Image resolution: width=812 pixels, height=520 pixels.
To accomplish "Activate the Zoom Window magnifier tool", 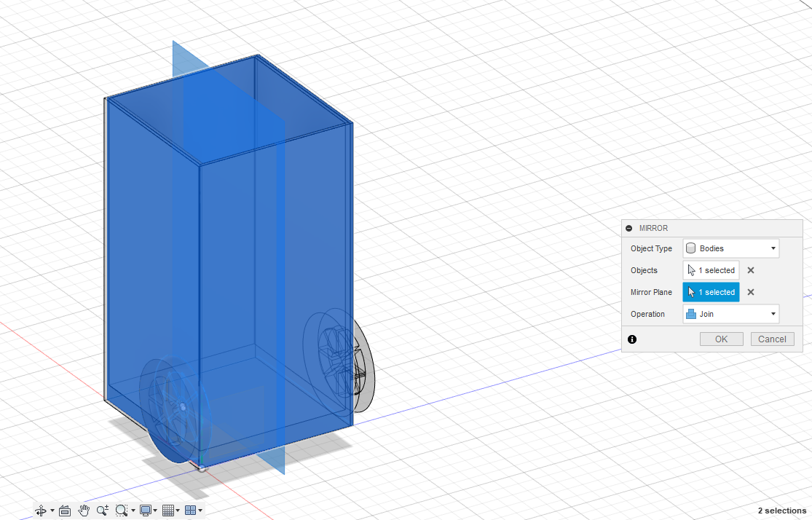I will point(121,511).
